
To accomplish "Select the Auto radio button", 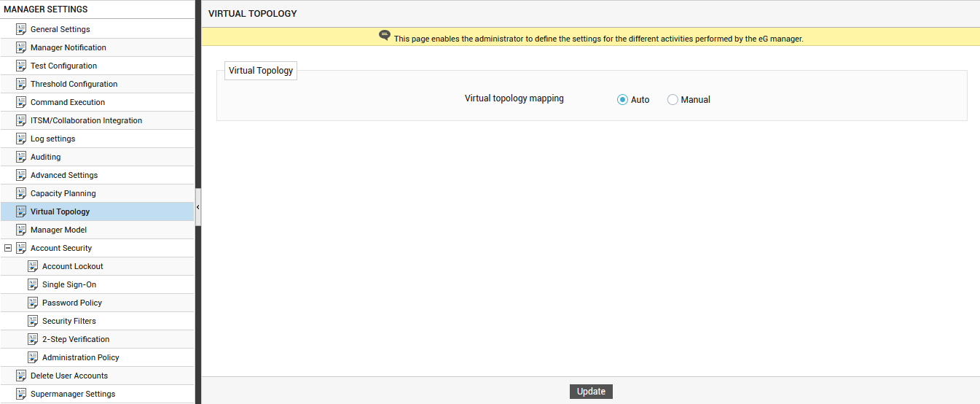I will [x=622, y=100].
